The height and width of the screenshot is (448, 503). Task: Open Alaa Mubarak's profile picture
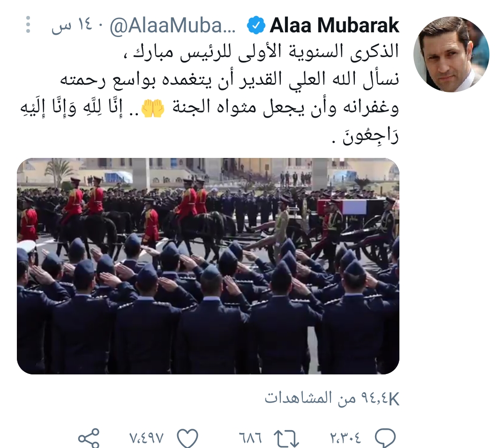point(451,54)
